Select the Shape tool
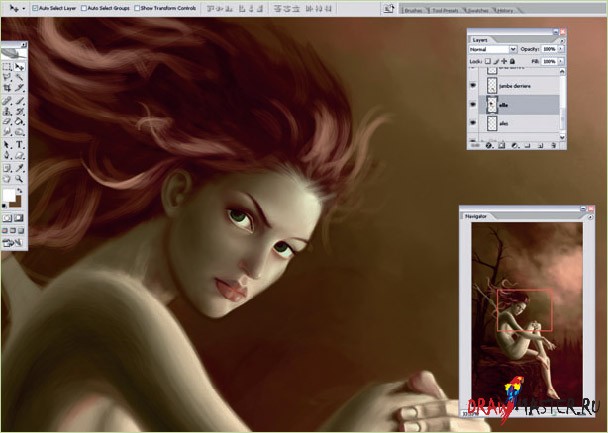This screenshot has height=433, width=608. pyautogui.click(x=19, y=155)
